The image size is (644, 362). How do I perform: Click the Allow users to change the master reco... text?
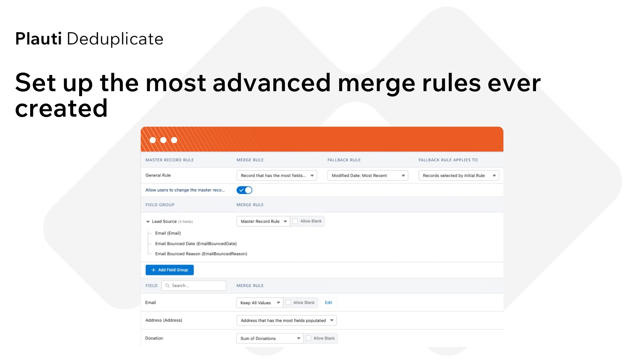click(185, 190)
